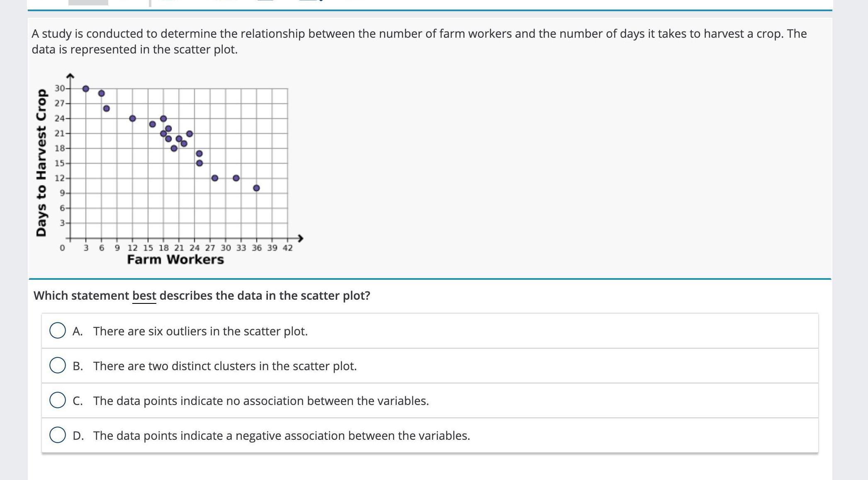Viewport: 868px width, 480px height.
Task: Click the "42" tick label on the x-axis
Action: 287,248
